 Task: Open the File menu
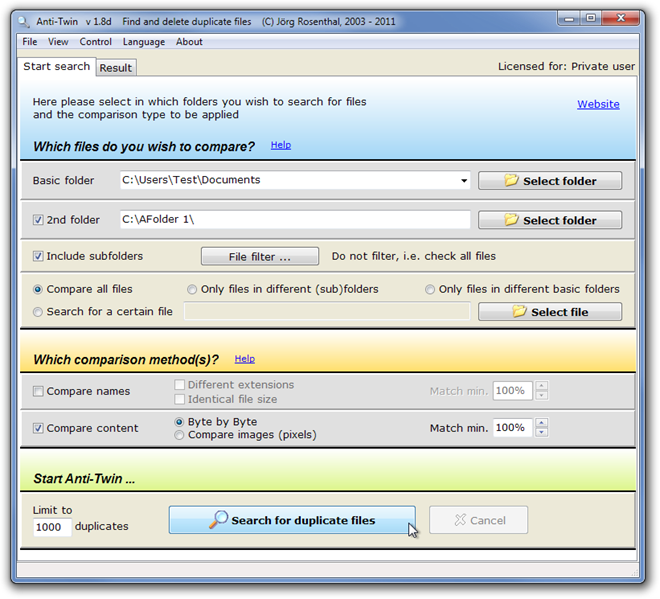coord(29,42)
